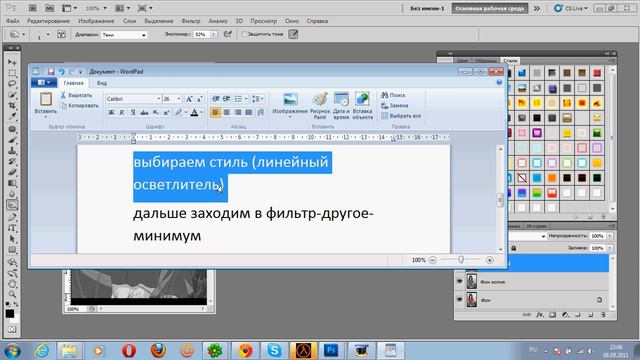Toggle italic formatting in WordPad
Viewport: 640px width, 360px height.
[x=122, y=112]
